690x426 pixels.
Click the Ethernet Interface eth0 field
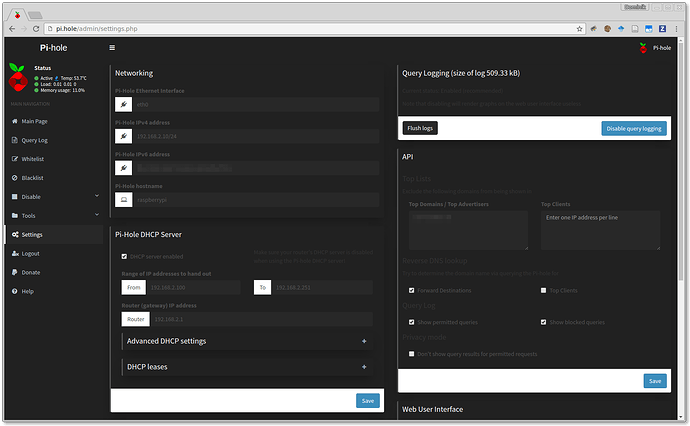point(256,104)
